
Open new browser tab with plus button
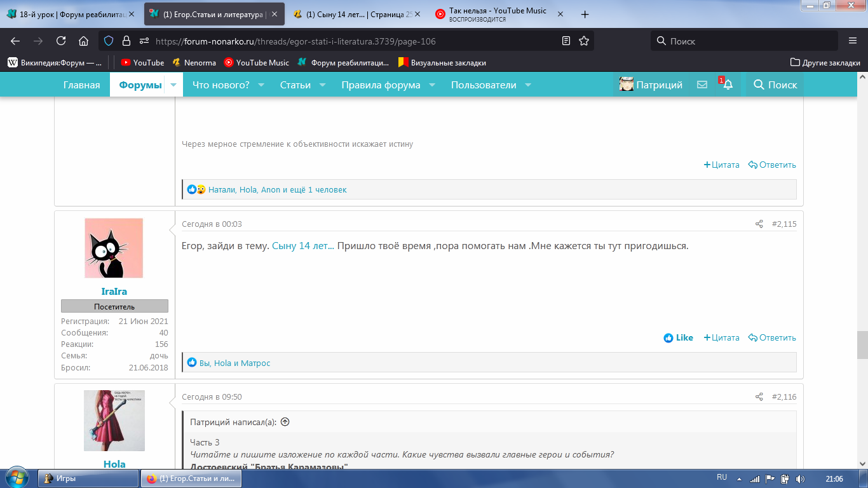coord(585,15)
